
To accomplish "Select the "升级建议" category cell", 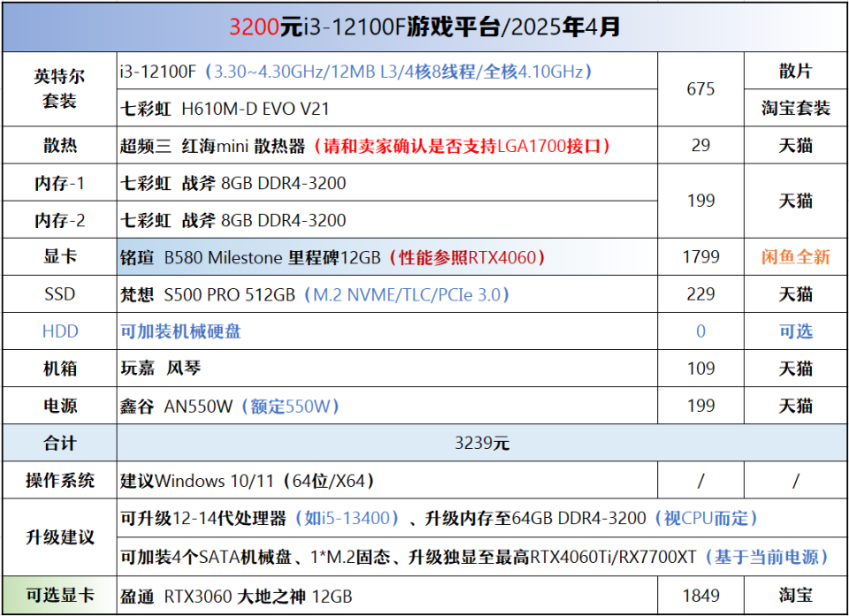I will [x=59, y=537].
